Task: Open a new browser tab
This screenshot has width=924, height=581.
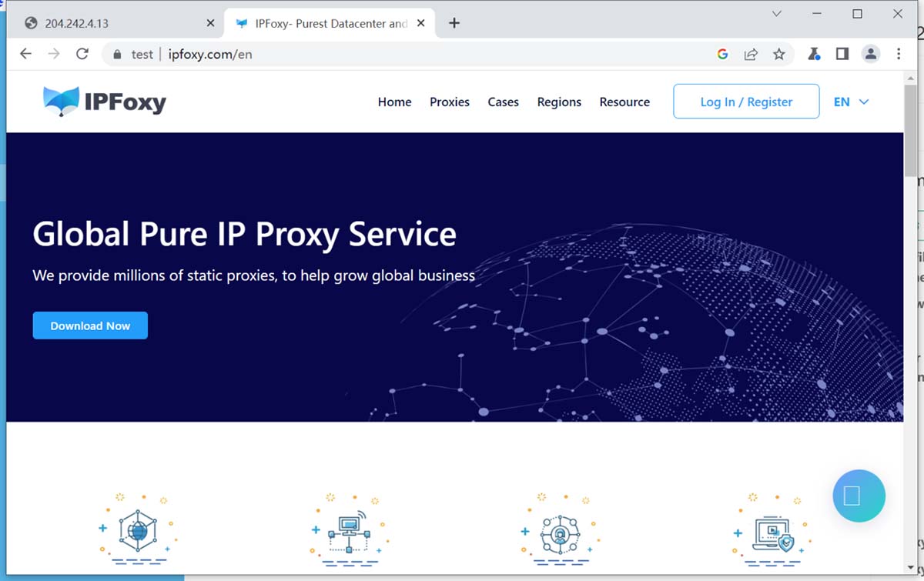Action: (x=454, y=23)
